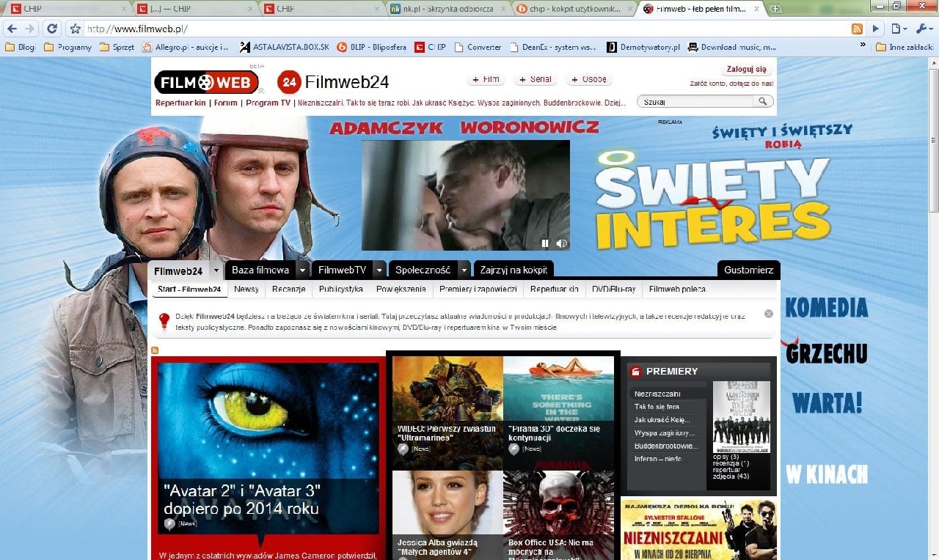Click the + Serial button
The image size is (939, 560).
coord(536,79)
